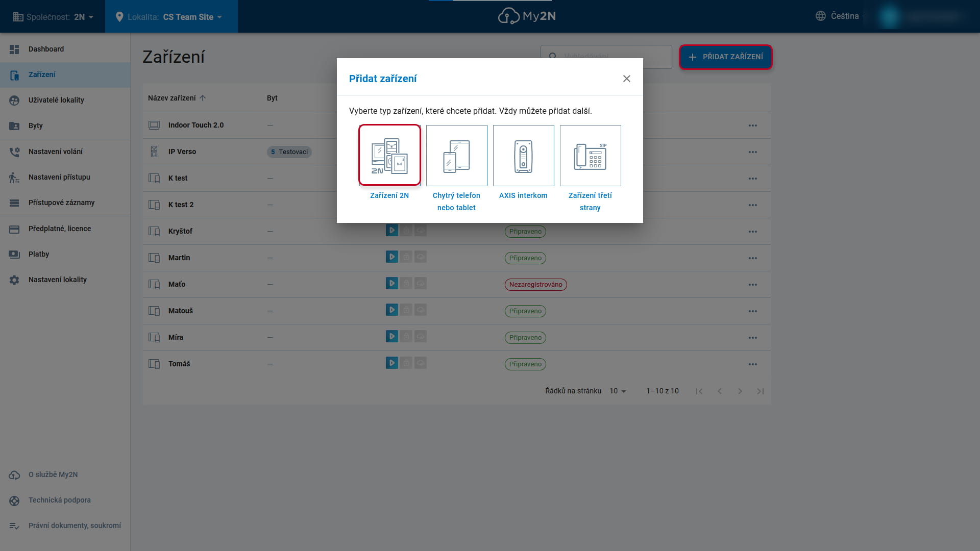This screenshot has width=980, height=551.
Task: Click the Byt column header
Action: (x=272, y=98)
